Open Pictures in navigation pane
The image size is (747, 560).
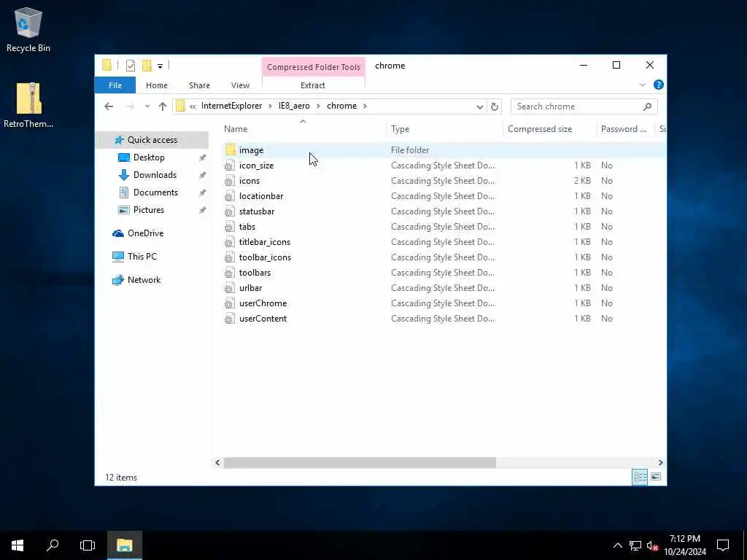(148, 210)
